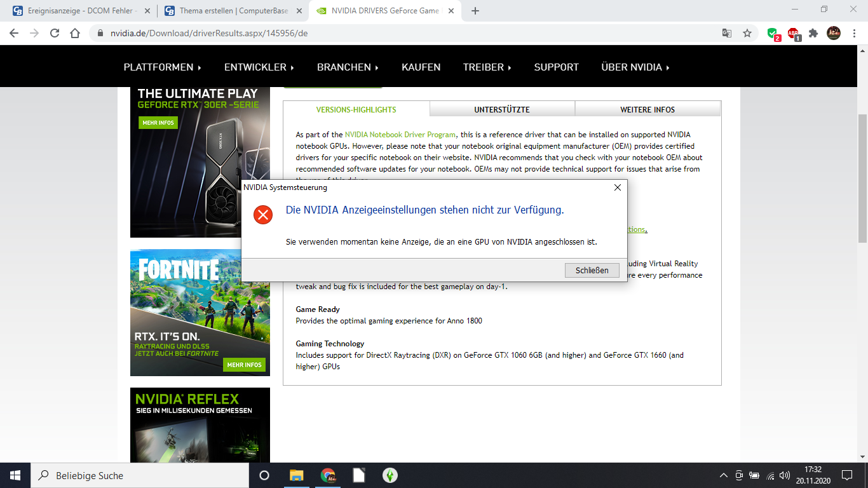Open the NVIDIA Reflex banner
The height and width of the screenshot is (488, 868).
coord(200,425)
